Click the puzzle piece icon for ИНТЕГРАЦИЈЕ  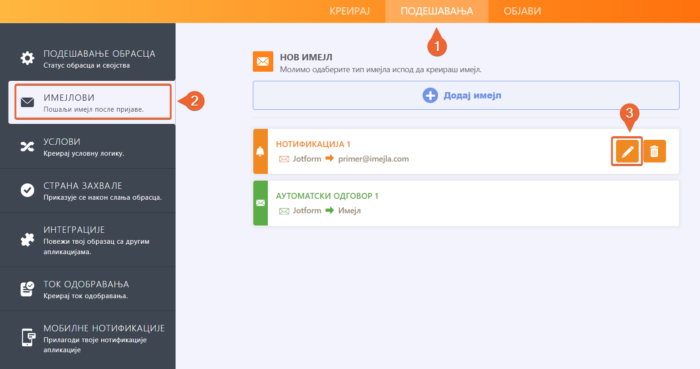(x=27, y=240)
